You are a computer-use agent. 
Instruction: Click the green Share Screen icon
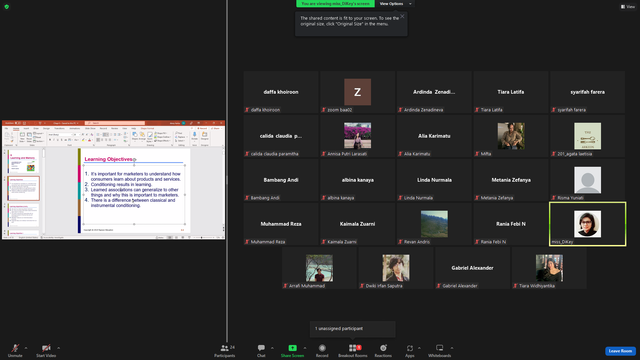tap(293, 348)
